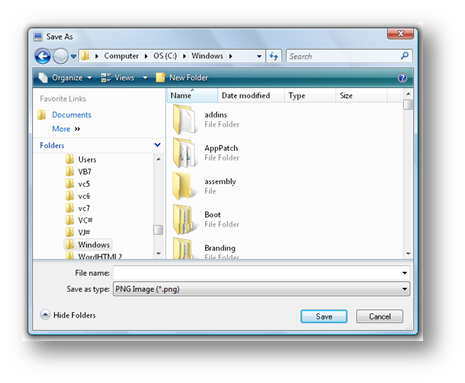The width and height of the screenshot is (465, 383).
Task: Select WordHTML2 folder in tree
Action: pyautogui.click(x=100, y=256)
